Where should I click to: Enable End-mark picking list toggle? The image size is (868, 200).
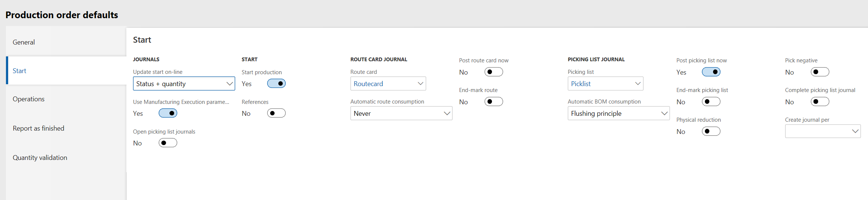(x=711, y=102)
